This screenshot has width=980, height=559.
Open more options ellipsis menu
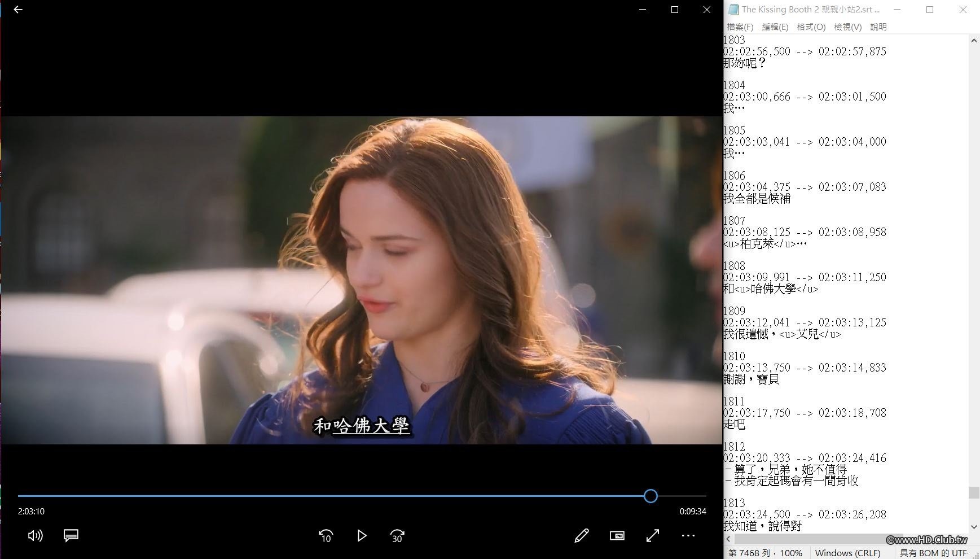688,535
